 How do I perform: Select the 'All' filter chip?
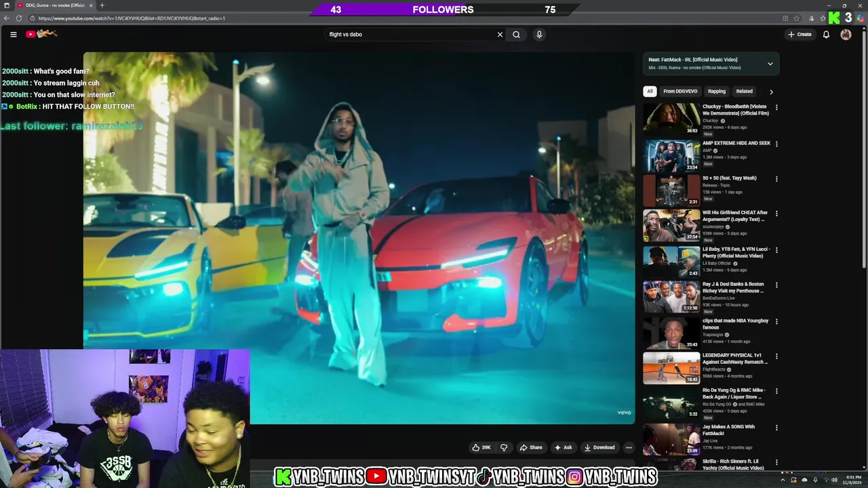click(650, 91)
